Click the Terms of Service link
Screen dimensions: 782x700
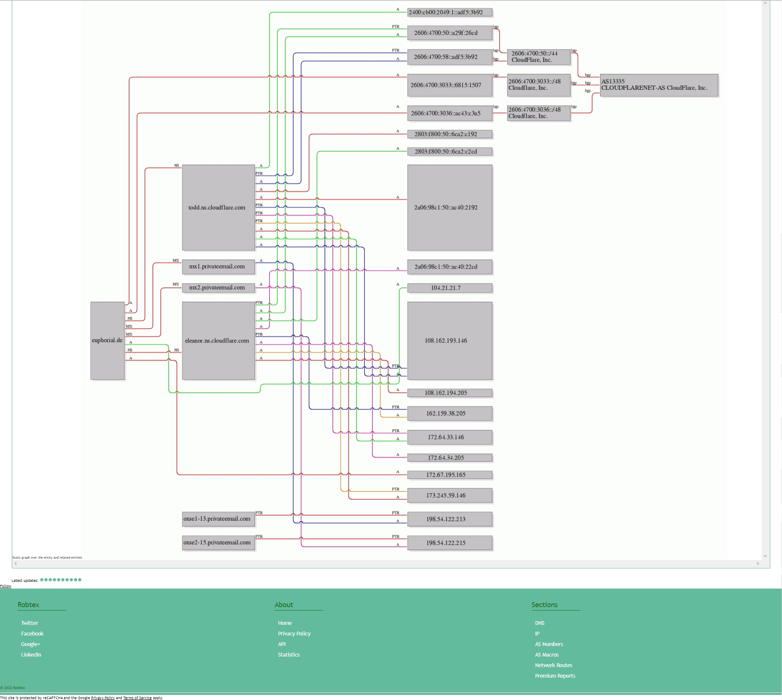(x=137, y=698)
